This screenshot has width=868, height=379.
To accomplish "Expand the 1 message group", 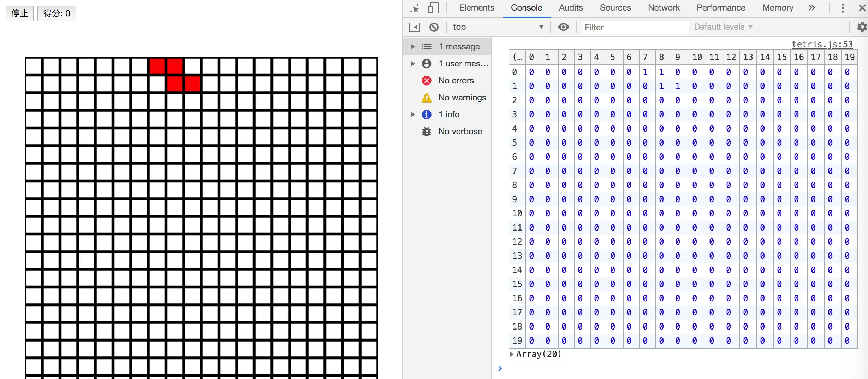I will click(412, 47).
